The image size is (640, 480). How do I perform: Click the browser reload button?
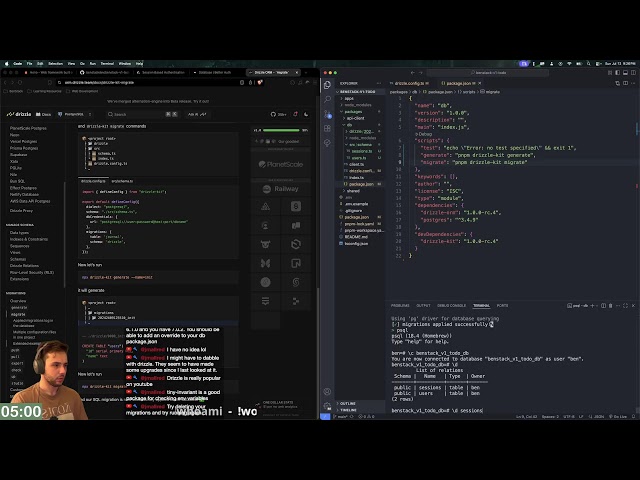(x=20, y=82)
